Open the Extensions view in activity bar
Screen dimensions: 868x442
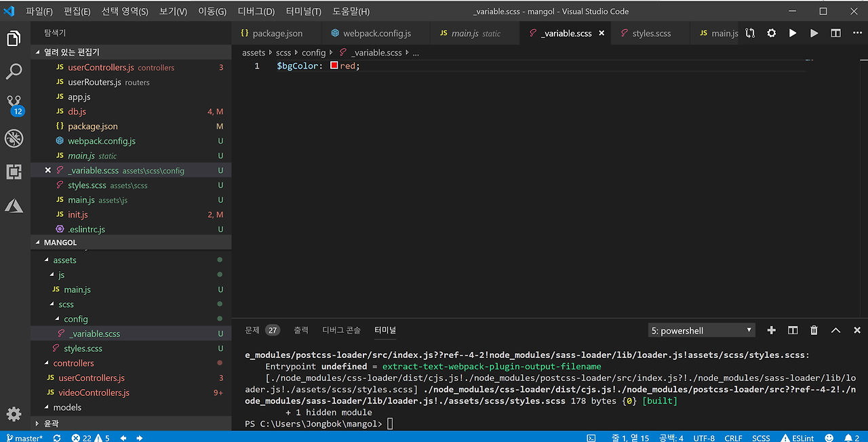click(x=14, y=172)
